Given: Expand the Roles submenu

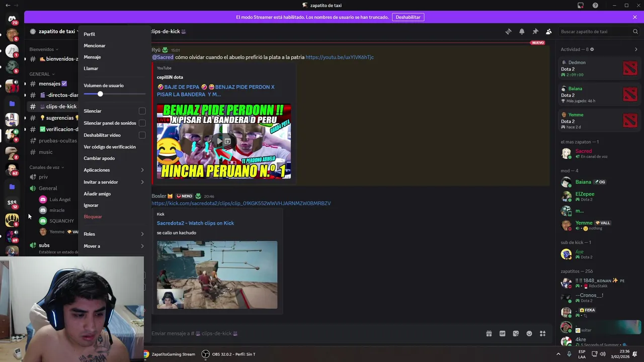Looking at the screenshot, I should pyautogui.click(x=114, y=234).
